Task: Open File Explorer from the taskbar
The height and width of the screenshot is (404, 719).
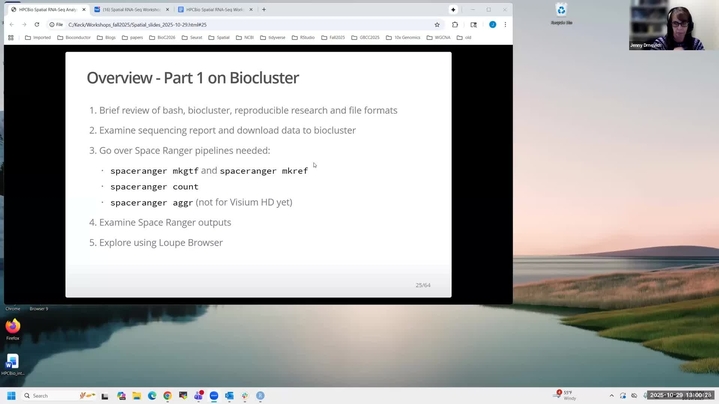Action: pyautogui.click(x=136, y=396)
